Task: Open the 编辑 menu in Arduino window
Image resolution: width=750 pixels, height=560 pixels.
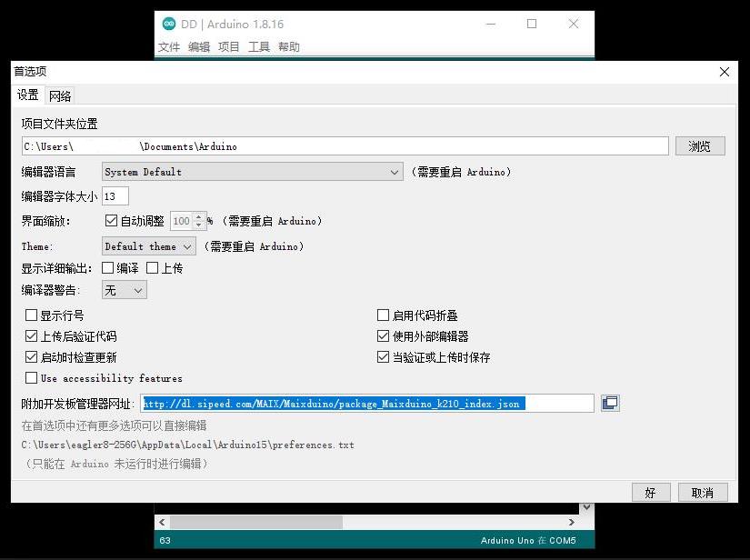Action: pyautogui.click(x=199, y=47)
